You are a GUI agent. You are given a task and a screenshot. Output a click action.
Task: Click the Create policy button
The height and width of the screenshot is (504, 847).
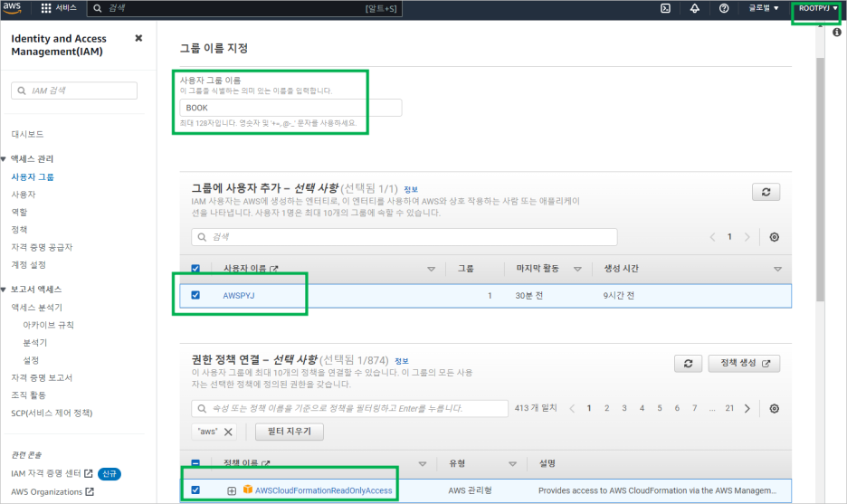pyautogui.click(x=745, y=364)
